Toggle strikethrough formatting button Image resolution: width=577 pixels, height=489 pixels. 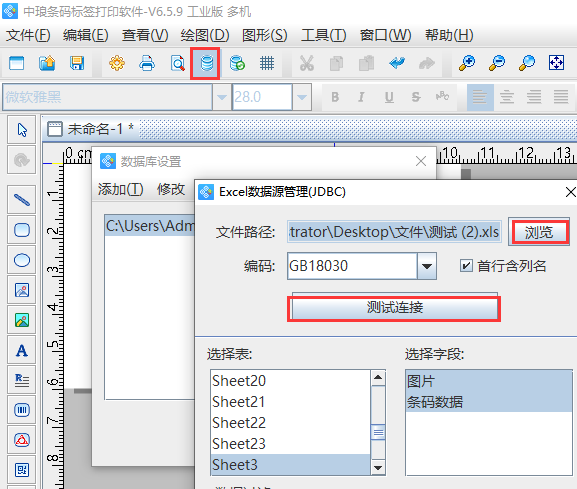(416, 97)
